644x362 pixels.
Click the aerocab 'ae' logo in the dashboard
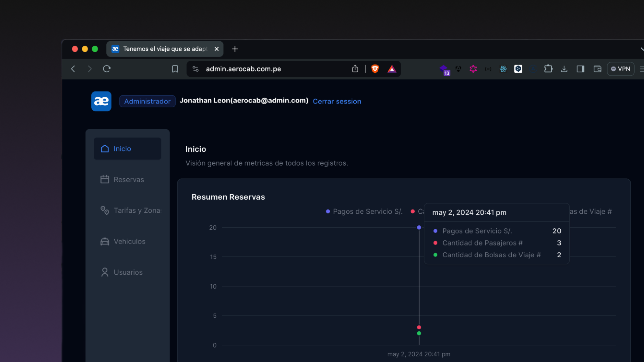(101, 101)
